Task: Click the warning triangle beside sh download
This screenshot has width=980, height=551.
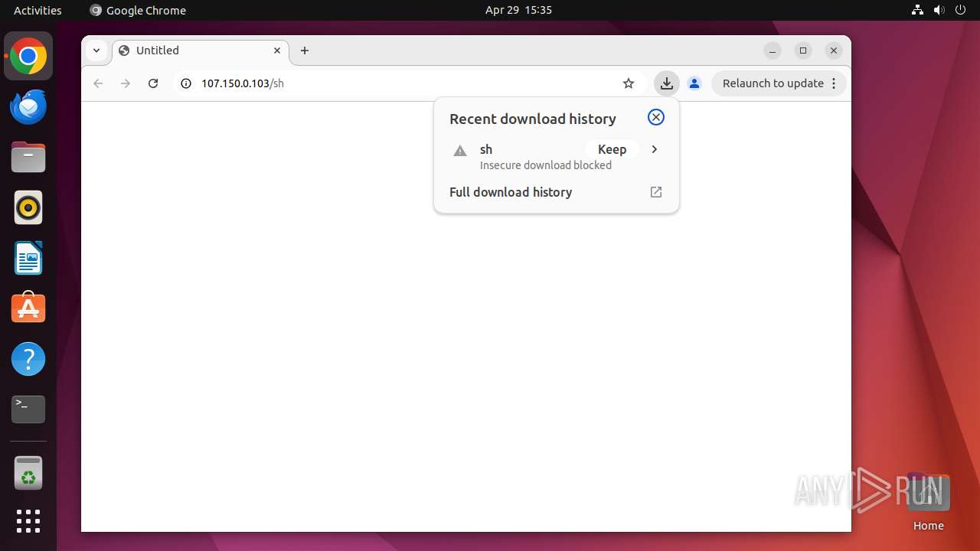Action: pyautogui.click(x=460, y=151)
